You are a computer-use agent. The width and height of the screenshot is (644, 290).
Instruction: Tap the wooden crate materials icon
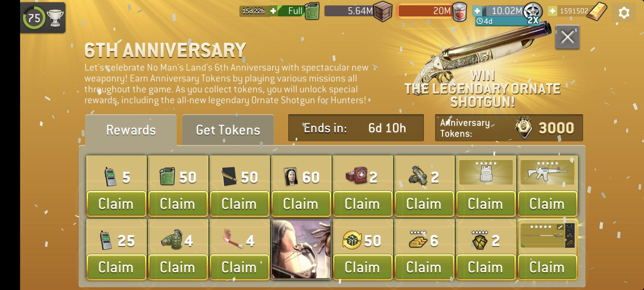click(383, 12)
